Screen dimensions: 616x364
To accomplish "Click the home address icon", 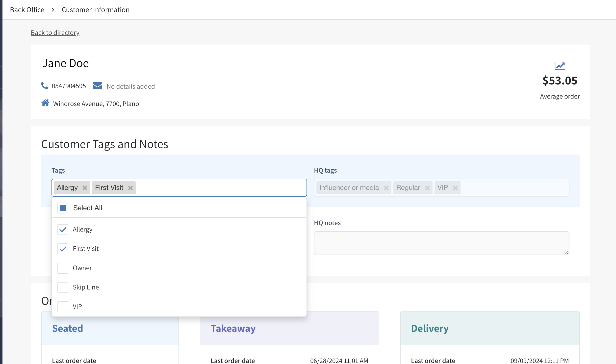I will pos(45,103).
